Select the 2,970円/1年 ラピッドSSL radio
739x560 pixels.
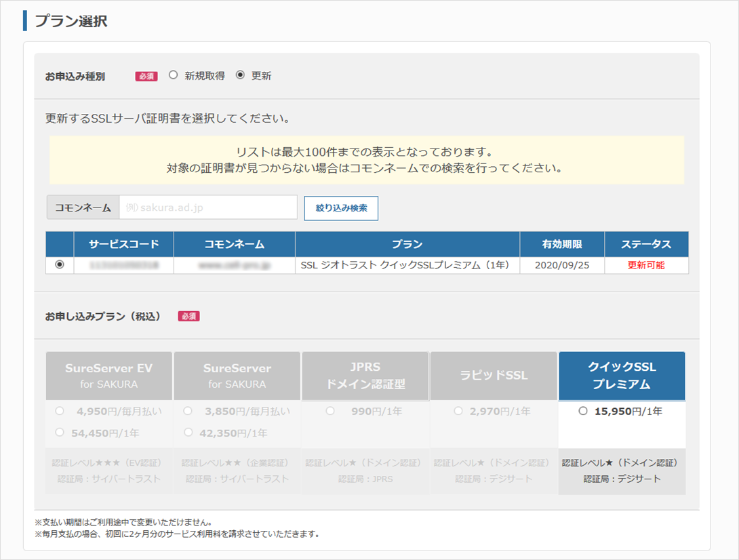458,411
